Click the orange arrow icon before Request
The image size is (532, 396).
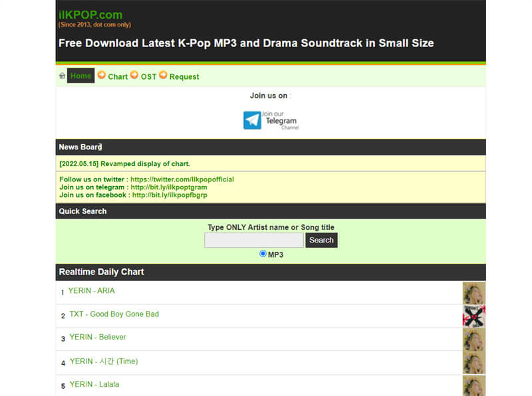[x=163, y=74]
